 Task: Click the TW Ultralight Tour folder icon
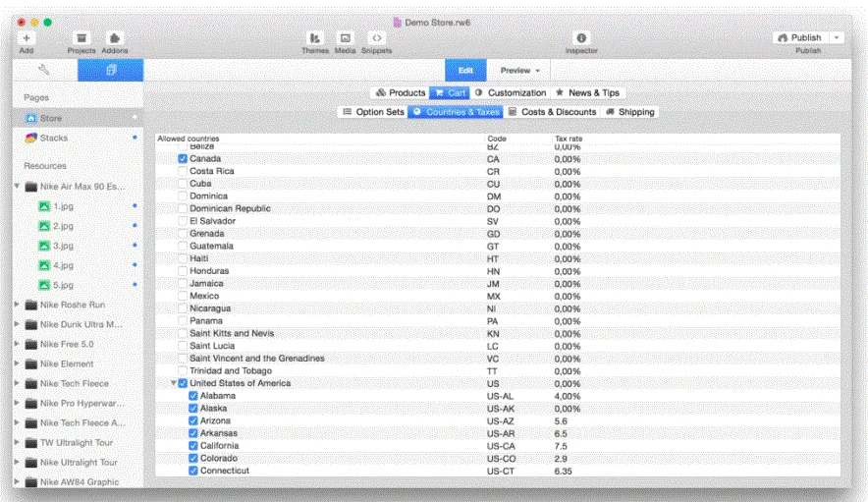[31, 443]
